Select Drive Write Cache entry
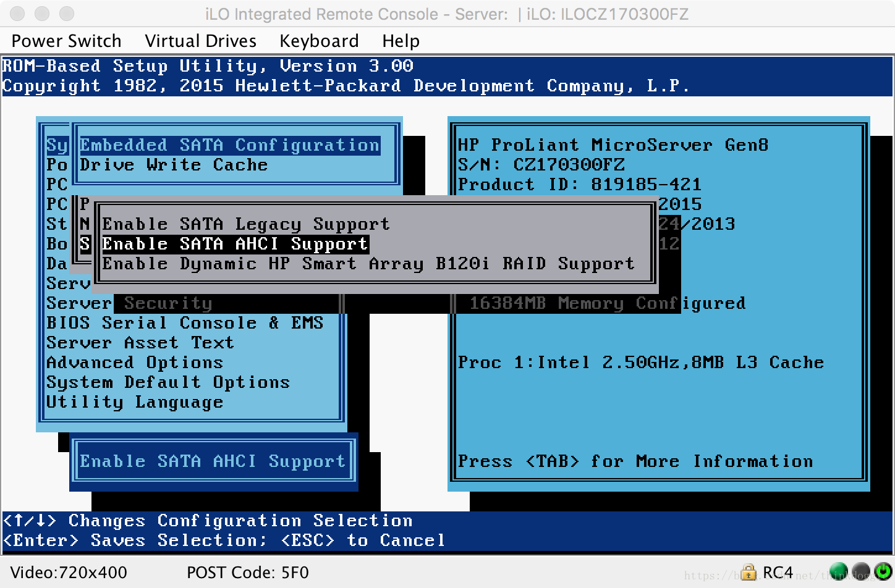 point(174,165)
